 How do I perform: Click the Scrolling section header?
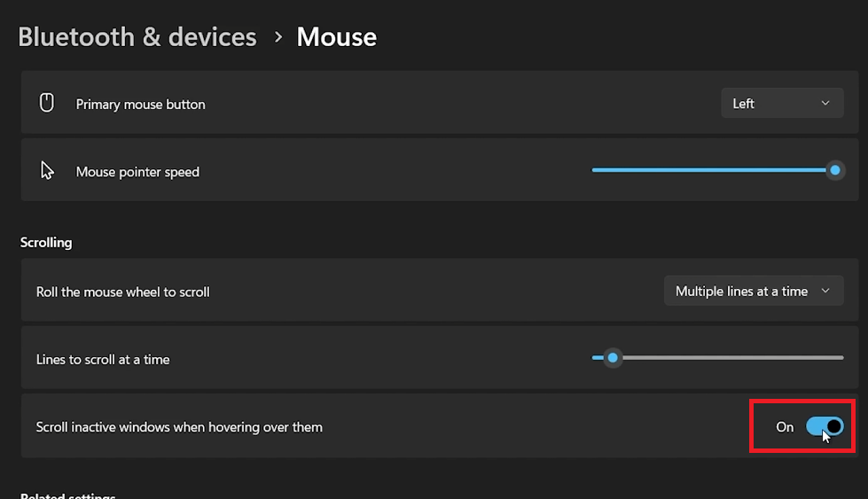point(46,242)
